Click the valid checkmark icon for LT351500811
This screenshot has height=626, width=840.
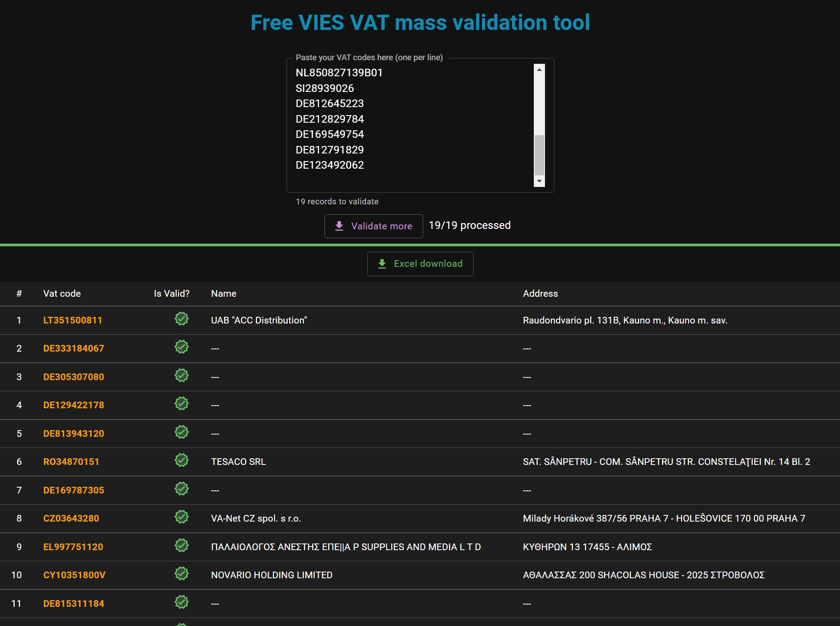(181, 319)
